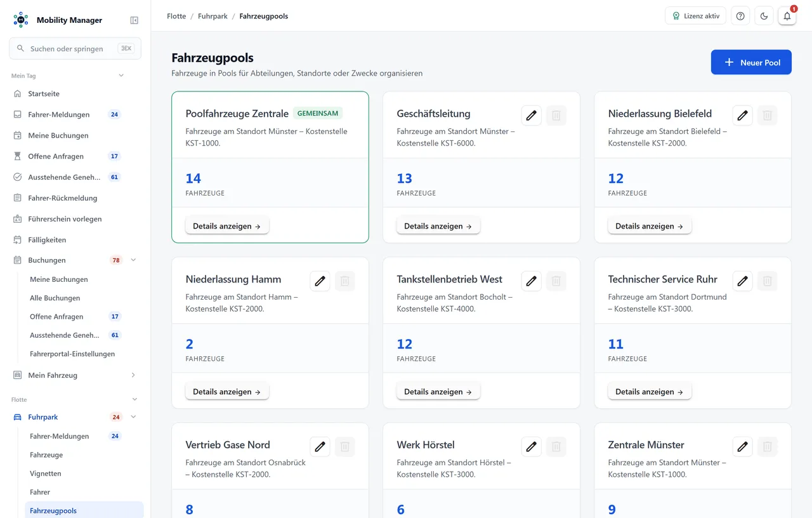Delete the Tankstellenbetrieb West pool
This screenshot has width=812, height=518.
click(x=556, y=281)
